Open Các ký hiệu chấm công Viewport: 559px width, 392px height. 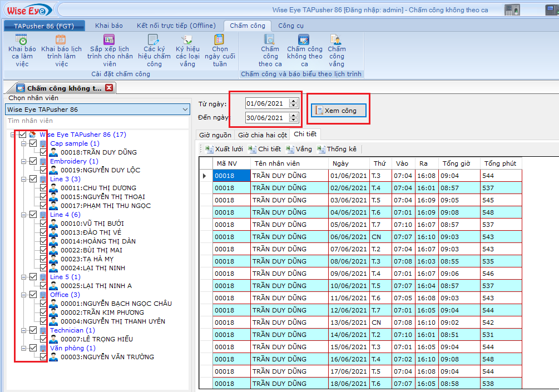(154, 40)
